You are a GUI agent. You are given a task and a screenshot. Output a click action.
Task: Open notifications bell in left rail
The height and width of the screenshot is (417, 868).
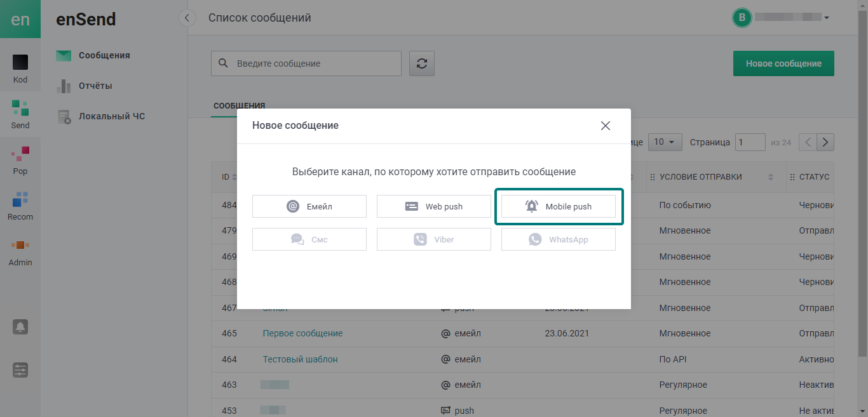point(20,327)
